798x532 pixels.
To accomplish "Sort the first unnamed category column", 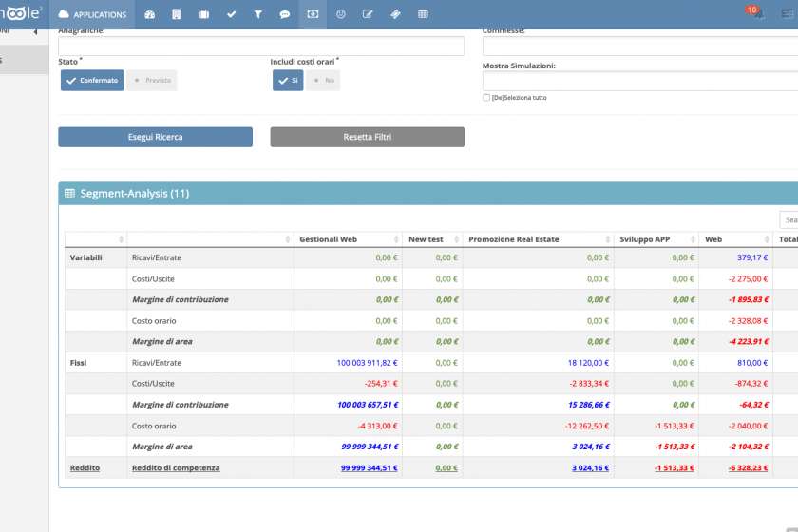I will pos(96,239).
